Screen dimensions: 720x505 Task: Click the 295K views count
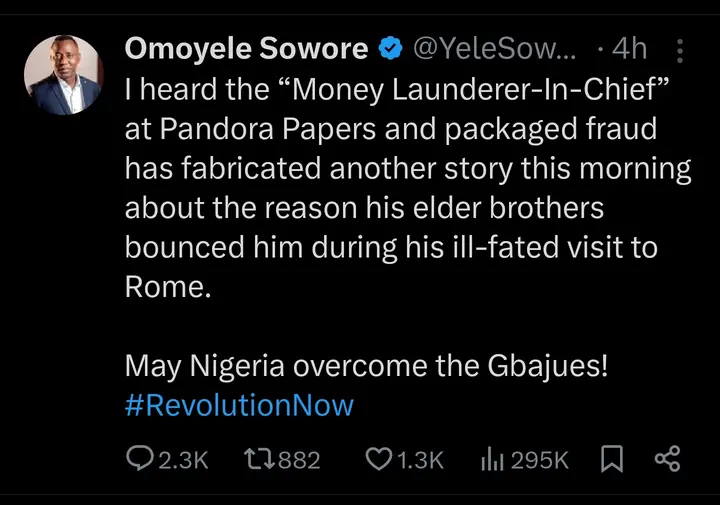pos(541,459)
